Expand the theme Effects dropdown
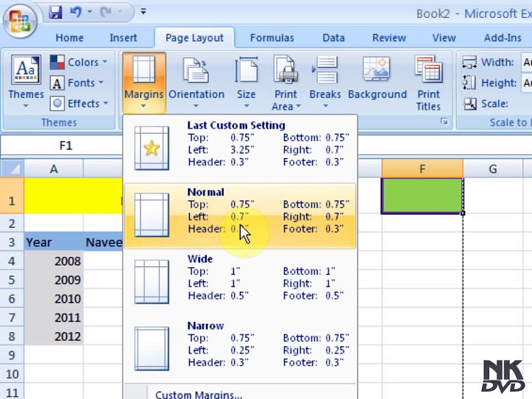Image resolution: width=532 pixels, height=399 pixels. pyautogui.click(x=79, y=104)
